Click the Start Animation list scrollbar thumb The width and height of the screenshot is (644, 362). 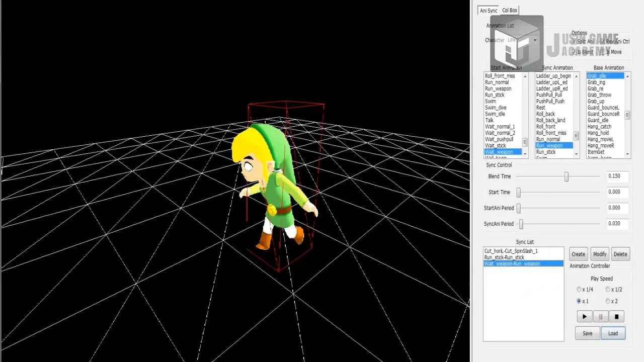[525, 142]
